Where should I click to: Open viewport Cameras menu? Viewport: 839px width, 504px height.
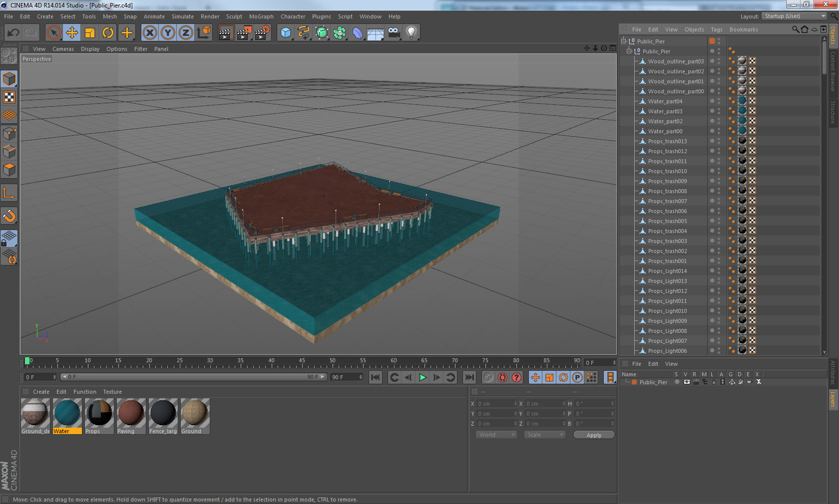(x=63, y=49)
